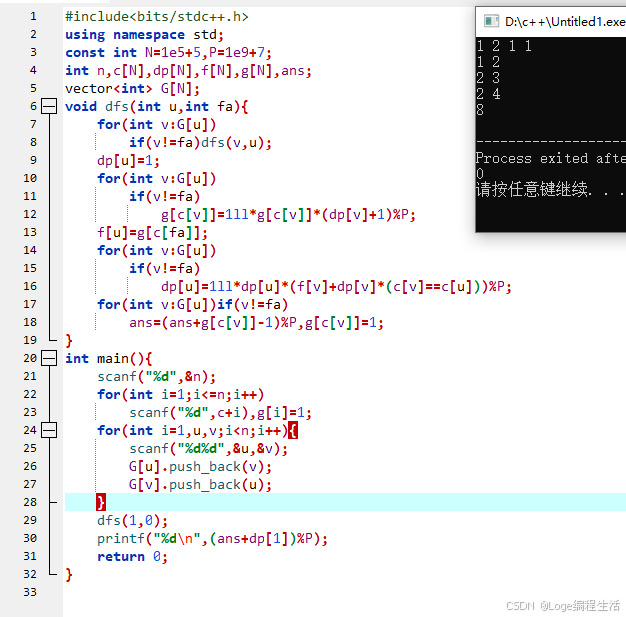Click the scanf("%d%d",&u,&v) line
This screenshot has width=626, height=617.
[208, 448]
